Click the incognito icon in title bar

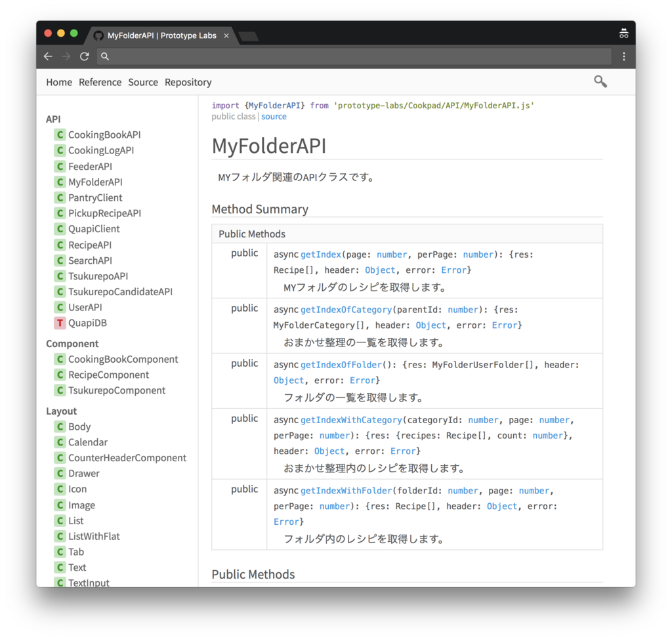pyautogui.click(x=624, y=33)
